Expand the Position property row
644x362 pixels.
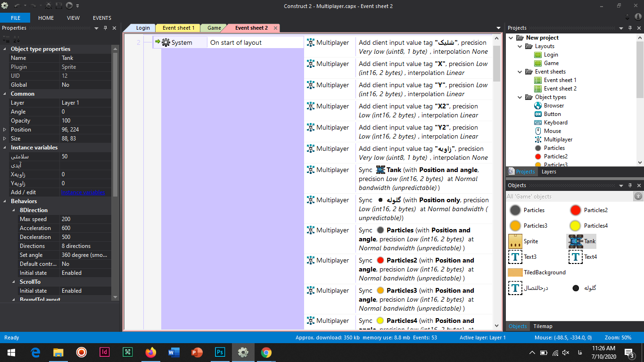pos(5,130)
